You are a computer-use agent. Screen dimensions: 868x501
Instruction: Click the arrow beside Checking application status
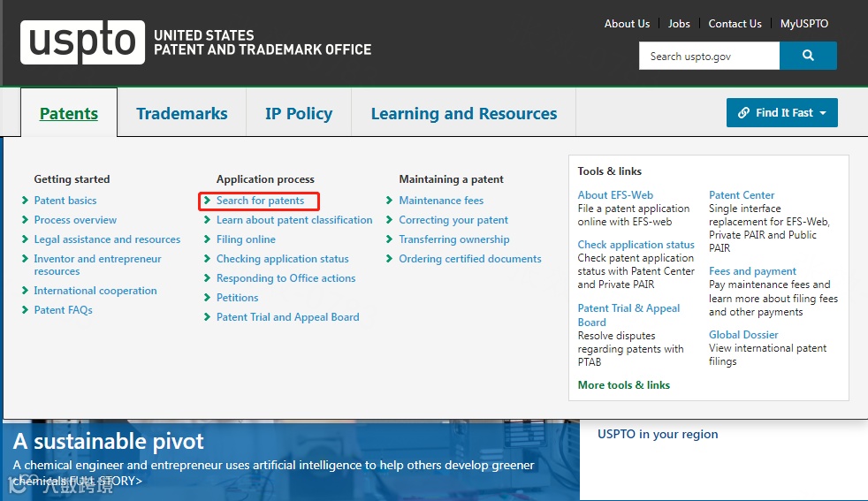coord(207,259)
